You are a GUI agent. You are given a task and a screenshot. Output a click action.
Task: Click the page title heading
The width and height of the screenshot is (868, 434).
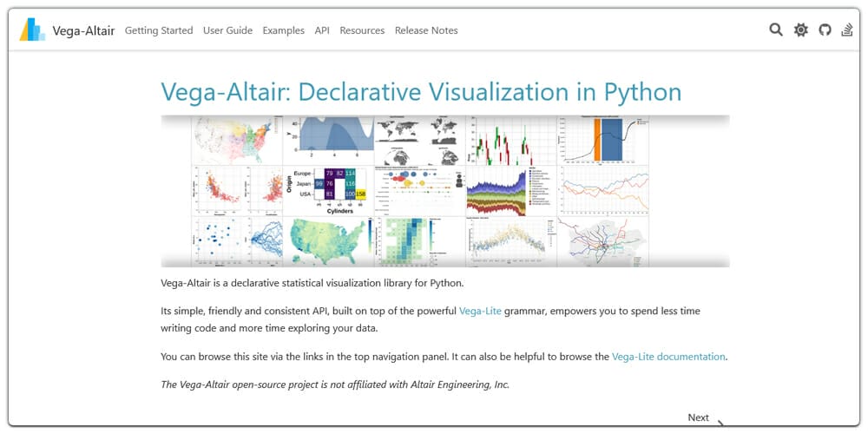tap(421, 92)
